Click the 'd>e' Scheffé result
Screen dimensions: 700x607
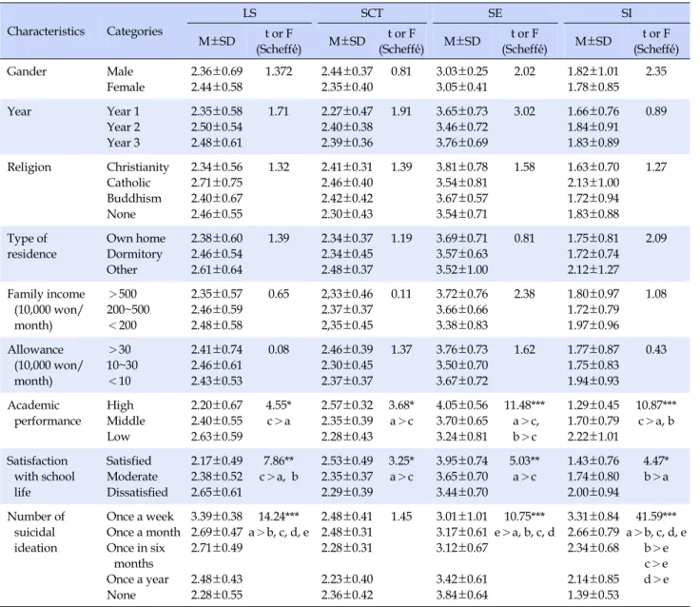[656, 579]
